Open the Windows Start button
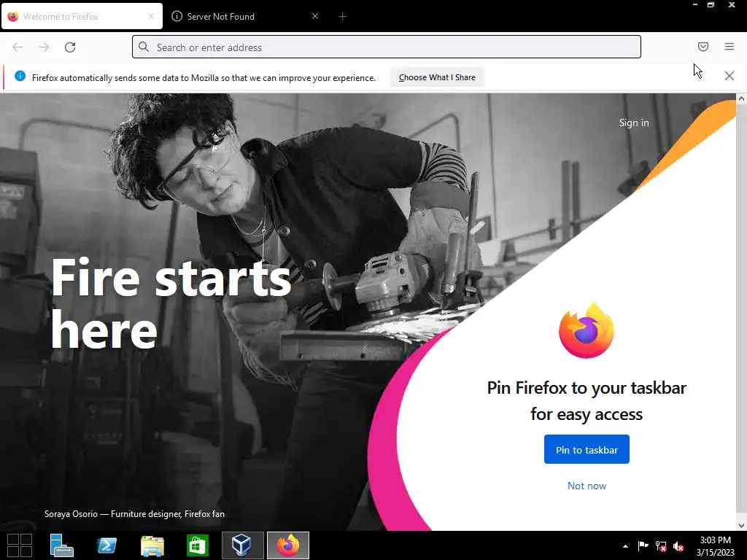This screenshot has height=560, width=747. (x=20, y=545)
